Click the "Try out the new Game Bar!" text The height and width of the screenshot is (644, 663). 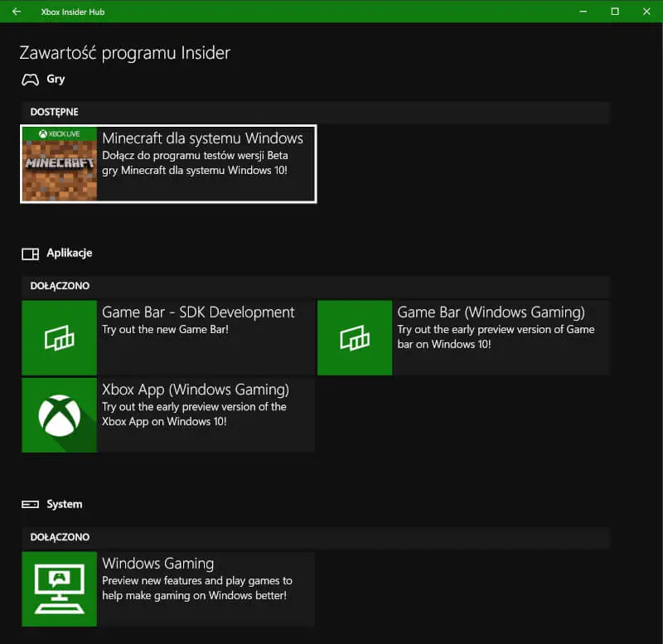point(166,329)
